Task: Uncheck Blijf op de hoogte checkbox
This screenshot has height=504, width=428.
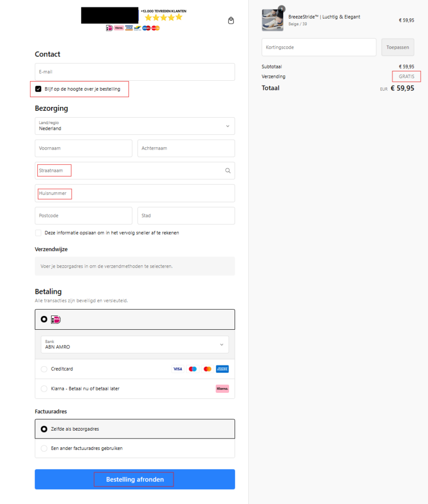Action: click(x=38, y=89)
